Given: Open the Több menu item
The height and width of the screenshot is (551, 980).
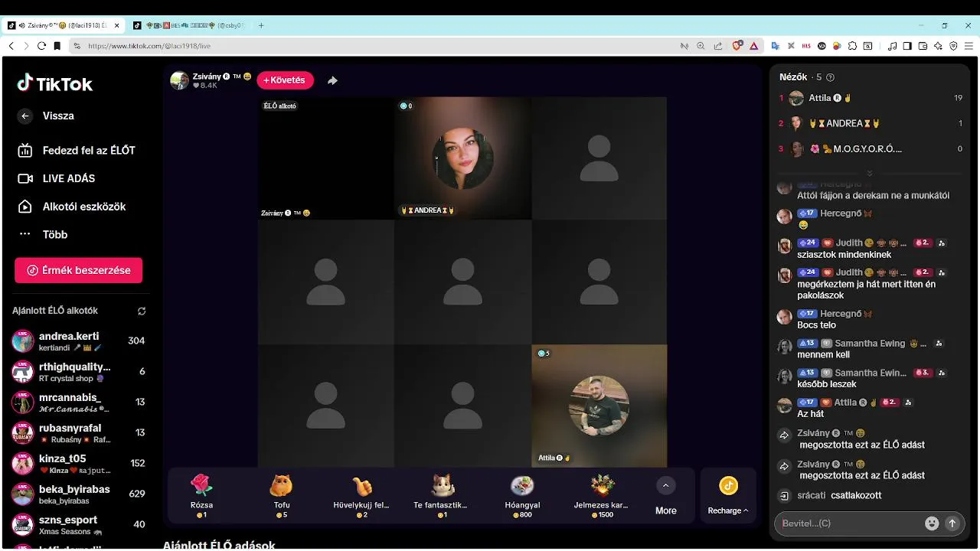Looking at the screenshot, I should (43, 234).
